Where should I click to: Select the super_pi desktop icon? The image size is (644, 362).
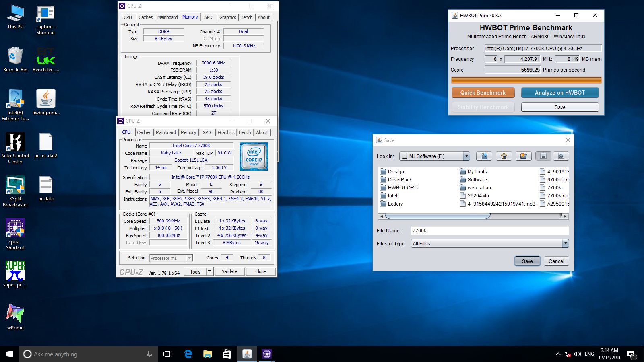(x=15, y=274)
